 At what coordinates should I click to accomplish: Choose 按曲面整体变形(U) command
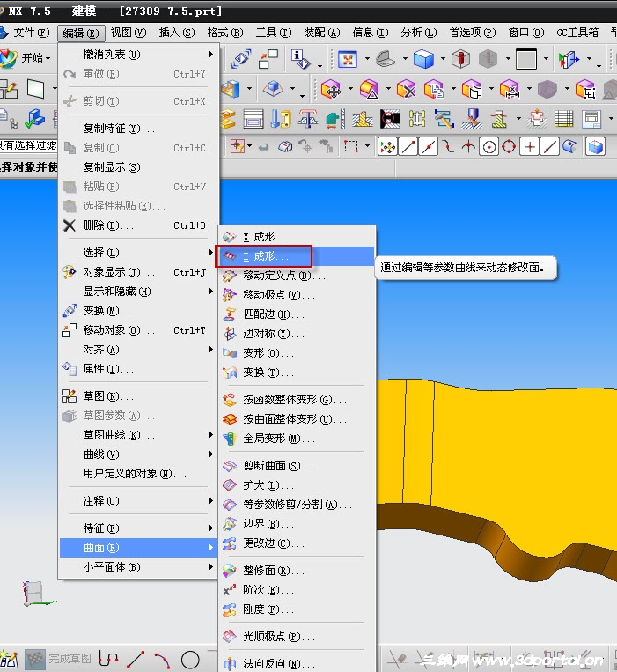[296, 419]
